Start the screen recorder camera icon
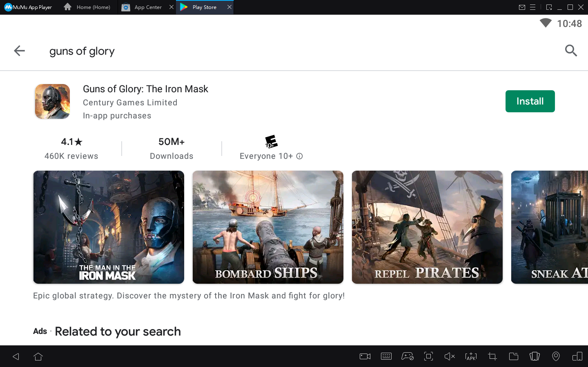Image resolution: width=588 pixels, height=367 pixels. (x=365, y=356)
